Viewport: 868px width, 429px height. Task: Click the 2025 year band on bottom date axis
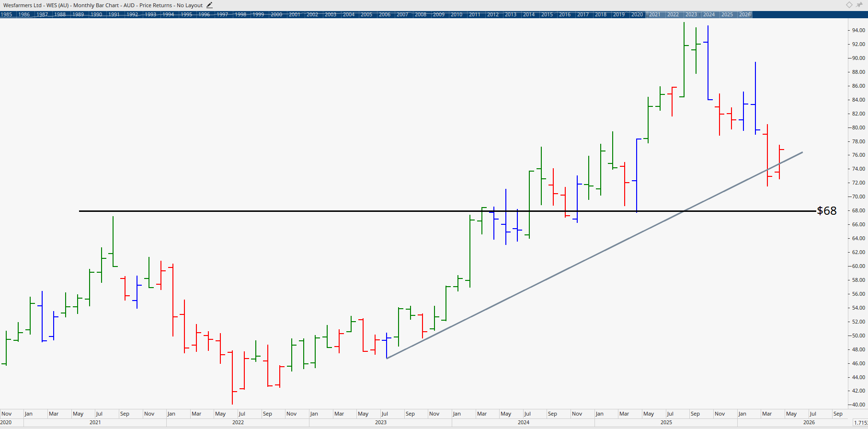(x=666, y=422)
